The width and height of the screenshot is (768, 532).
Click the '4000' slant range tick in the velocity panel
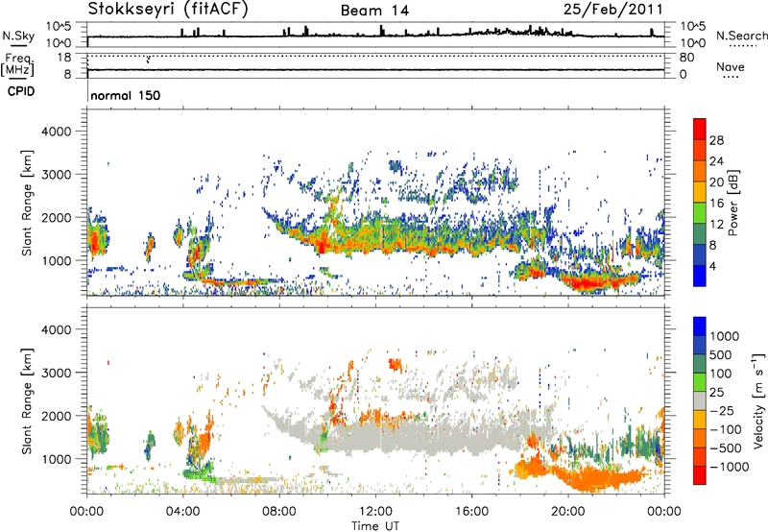pyautogui.click(x=56, y=329)
